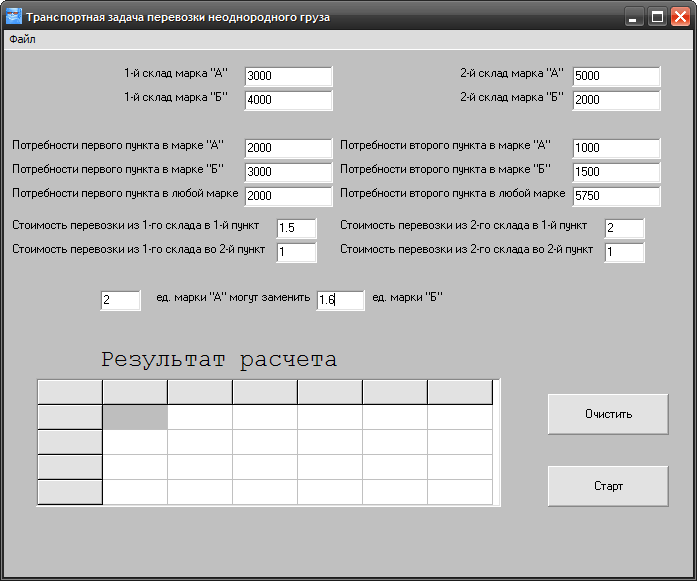Select first point's demand for brand "А" field

click(x=288, y=148)
